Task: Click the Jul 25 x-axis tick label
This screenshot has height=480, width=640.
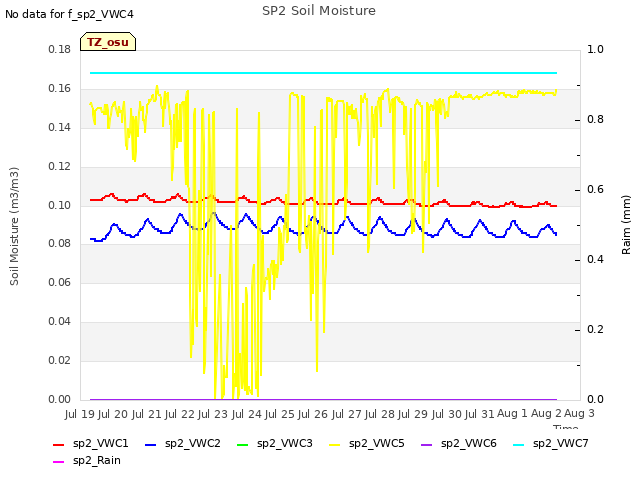Action: pos(279,414)
